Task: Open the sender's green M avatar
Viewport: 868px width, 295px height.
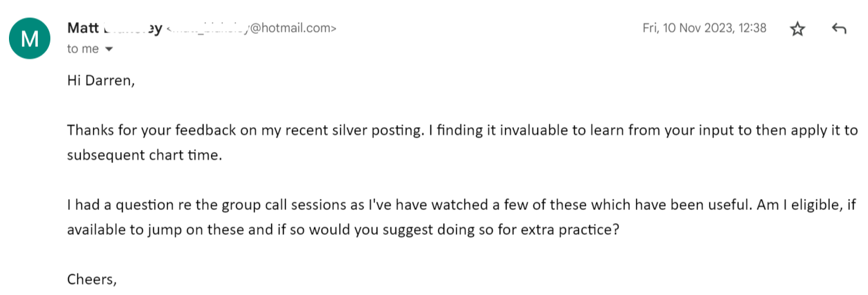Action: pos(30,38)
